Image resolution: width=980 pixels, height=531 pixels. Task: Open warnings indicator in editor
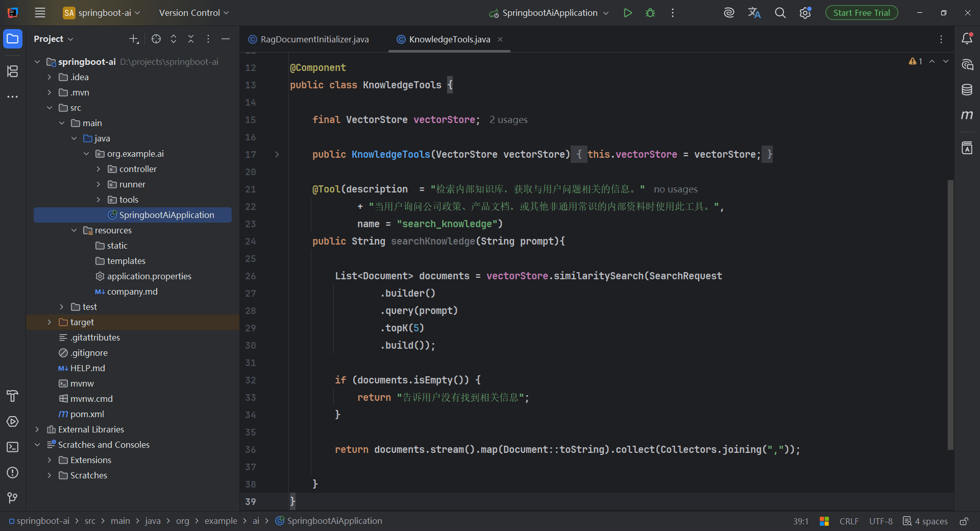tap(916, 61)
